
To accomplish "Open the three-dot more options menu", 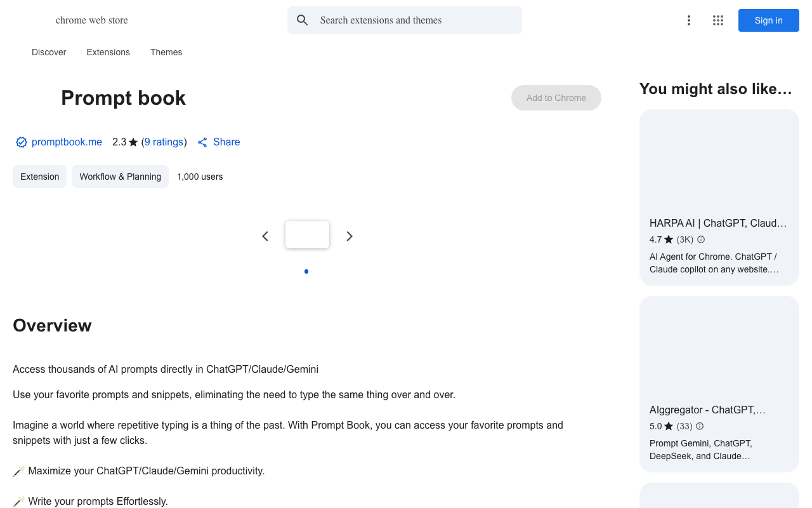I will tap(689, 20).
